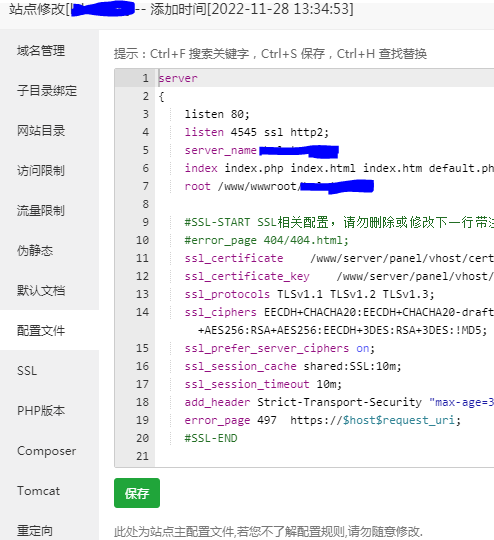
Task: Click add_header Strict-Transport-Security line
Action: pos(339,402)
